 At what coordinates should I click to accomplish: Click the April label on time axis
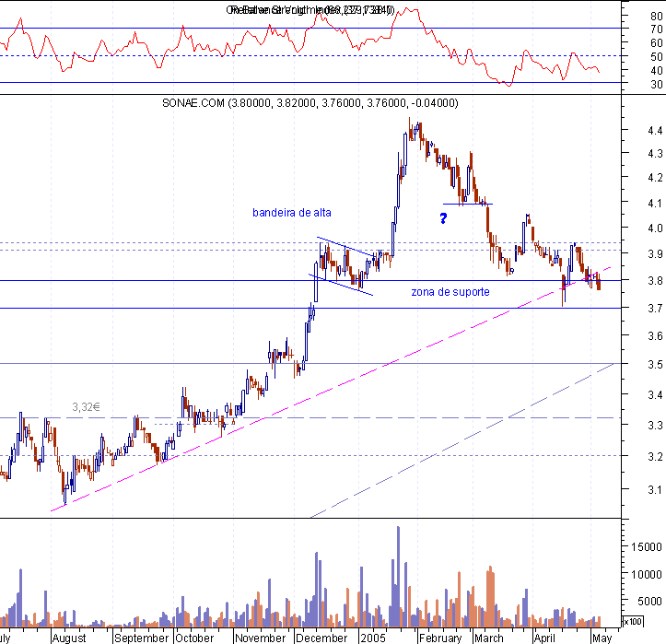544,638
